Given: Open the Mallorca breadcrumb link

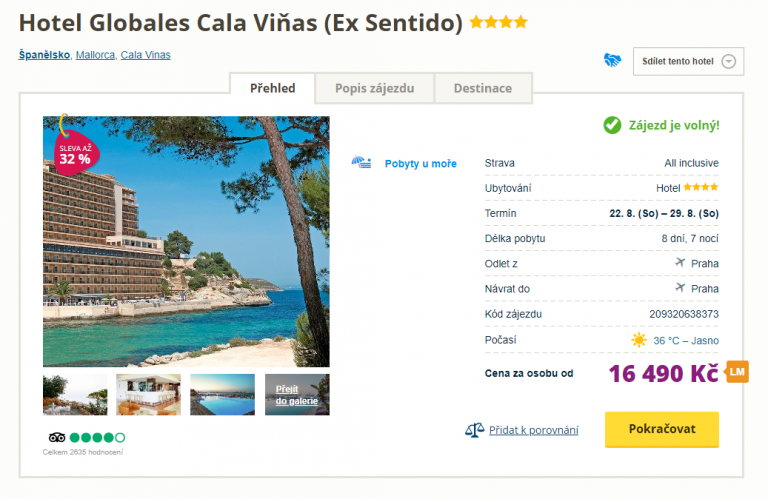Looking at the screenshot, I should 95,55.
